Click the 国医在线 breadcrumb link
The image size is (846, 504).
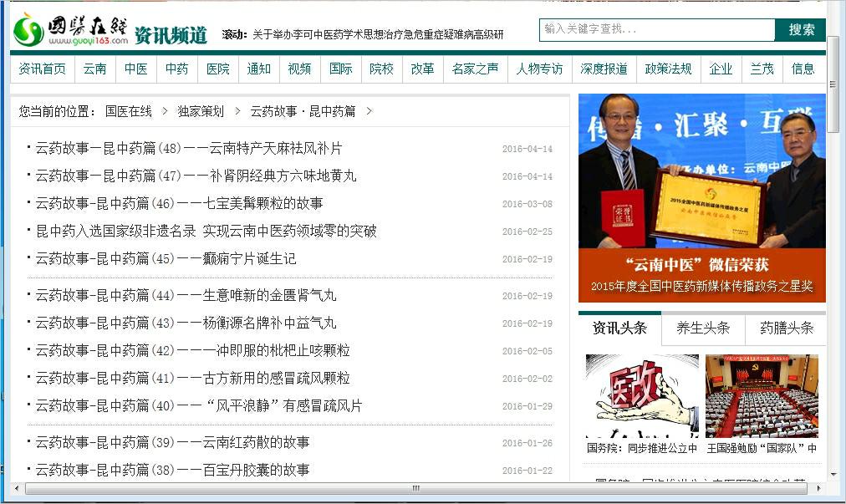(x=129, y=111)
